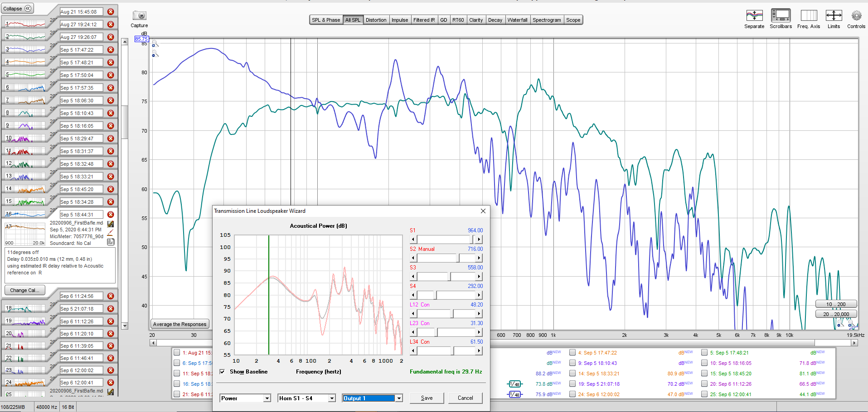Viewport: 868px width, 412px height.
Task: Open the graph Limits icon
Action: [x=834, y=15]
